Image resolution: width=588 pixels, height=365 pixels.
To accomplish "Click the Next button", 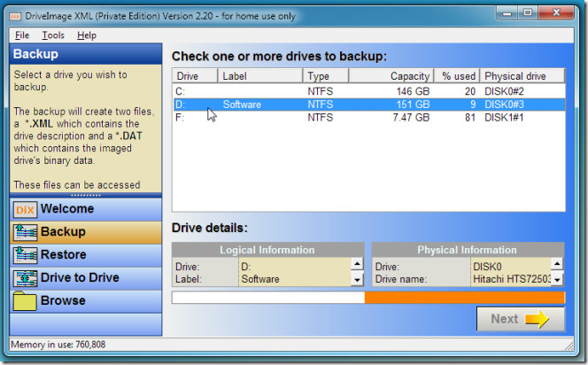I will tap(521, 319).
